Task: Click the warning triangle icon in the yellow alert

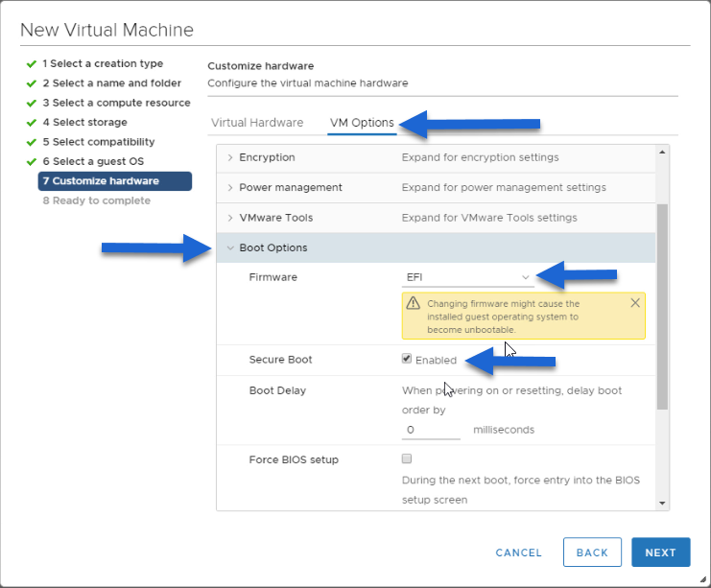Action: 413,303
